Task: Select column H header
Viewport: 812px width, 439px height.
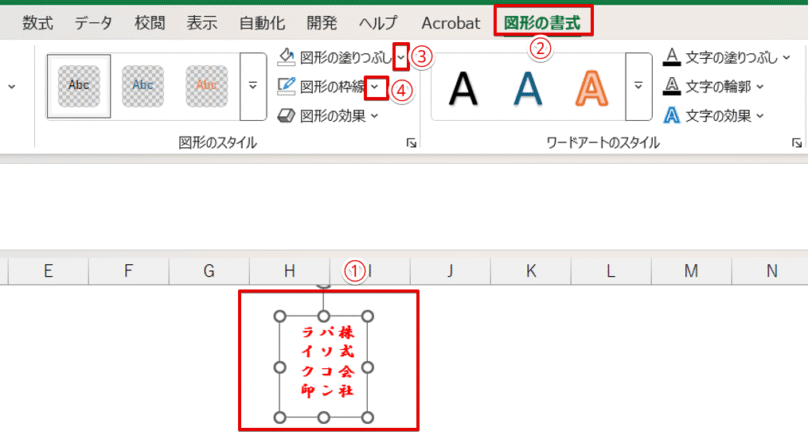Action: click(289, 271)
